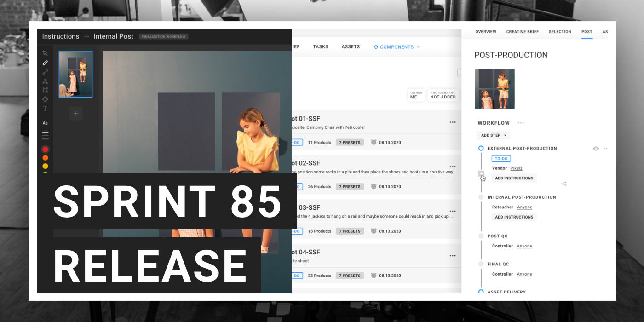Viewport: 644px width, 322px height.
Task: Open more options for Shot 02-SSF
Action: coord(453,167)
